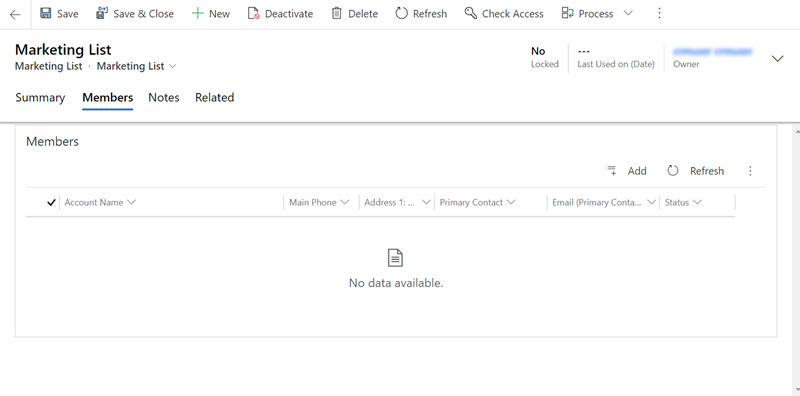Screen dimensions: 800x396
Task: Choose Save & Close in command bar
Action: point(135,14)
